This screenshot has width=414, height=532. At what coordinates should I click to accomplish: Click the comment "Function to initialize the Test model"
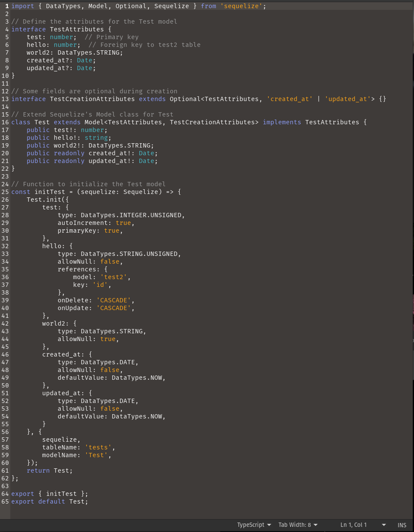(89, 184)
